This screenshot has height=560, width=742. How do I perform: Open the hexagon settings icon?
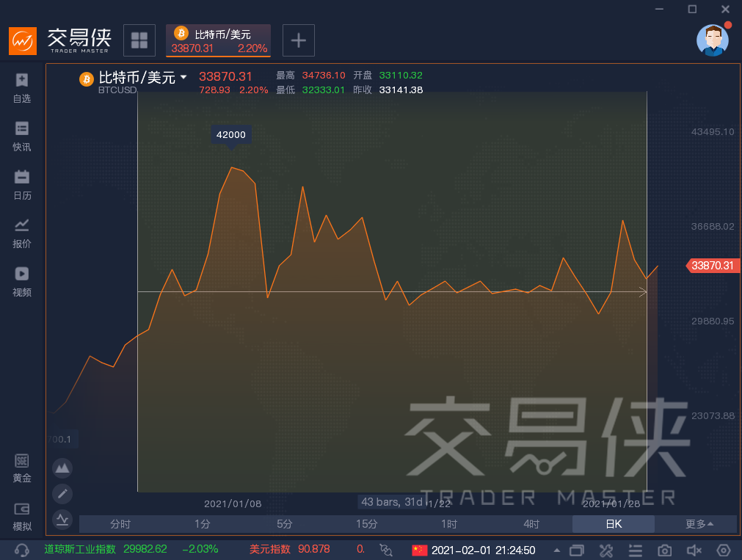click(724, 550)
